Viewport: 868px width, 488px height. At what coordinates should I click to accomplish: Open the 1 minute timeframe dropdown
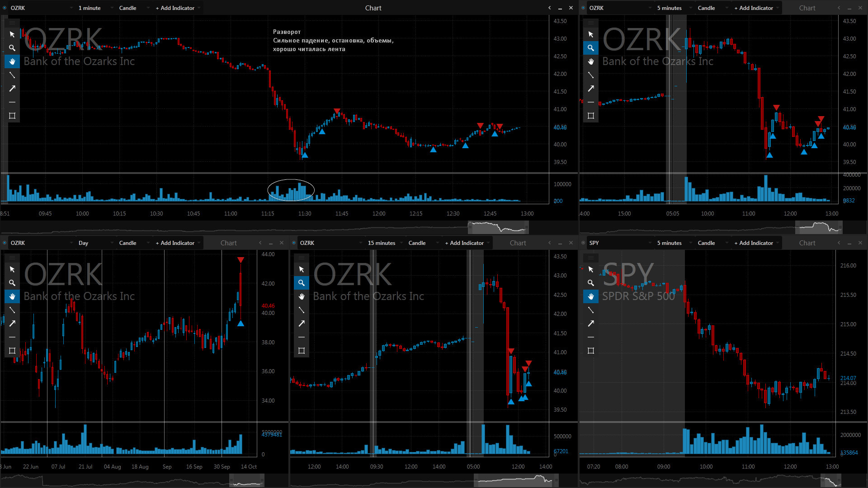pos(95,8)
